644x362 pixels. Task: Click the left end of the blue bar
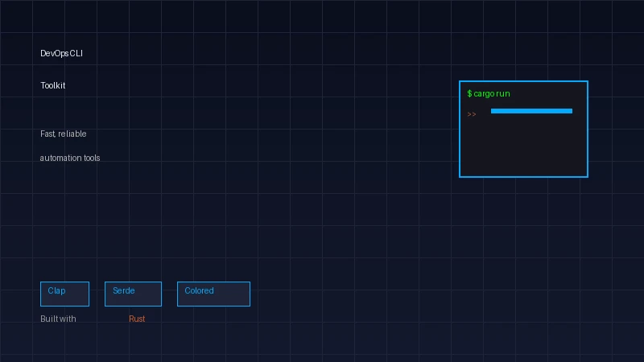[494, 111]
